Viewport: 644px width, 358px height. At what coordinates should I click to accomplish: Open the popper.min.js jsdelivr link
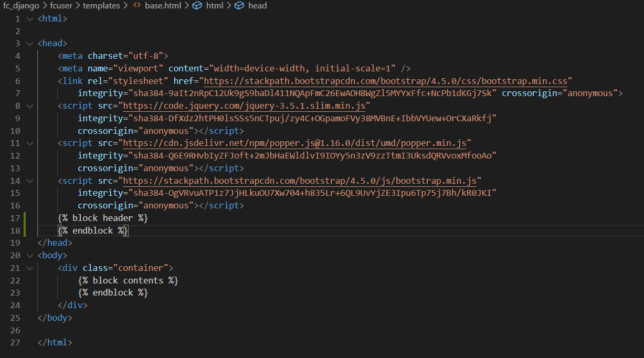point(295,143)
